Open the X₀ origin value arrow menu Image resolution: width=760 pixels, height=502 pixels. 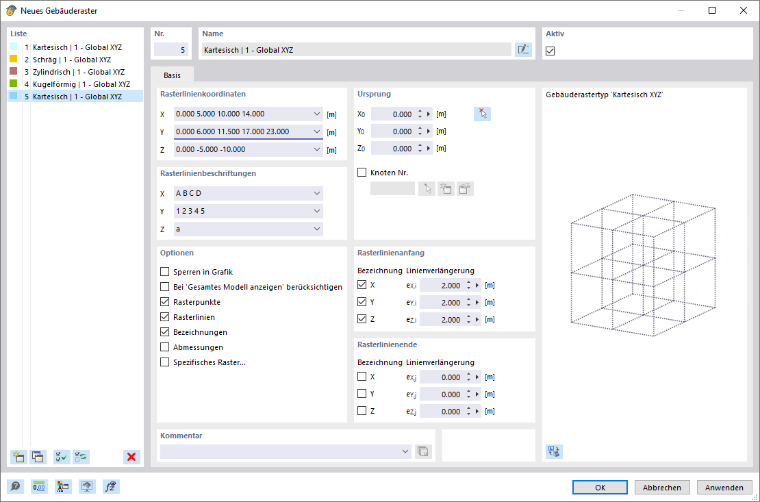(x=429, y=114)
